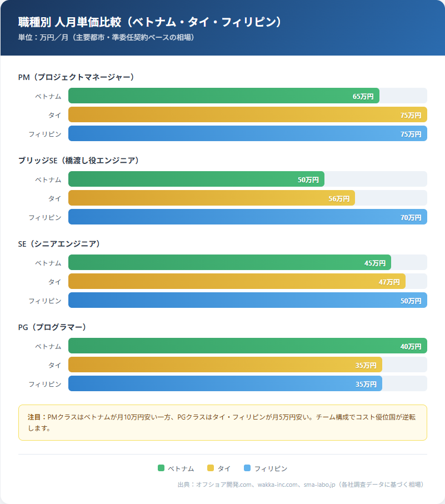Click the chart title 職種別 人月単価比較

[149, 22]
